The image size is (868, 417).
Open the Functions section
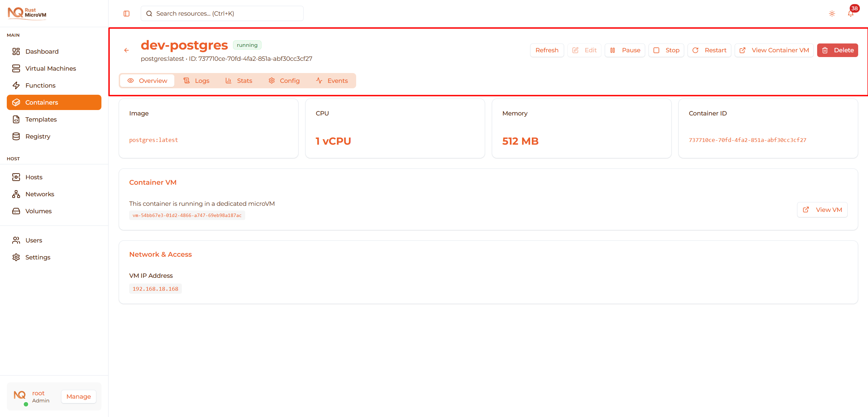[x=40, y=85]
